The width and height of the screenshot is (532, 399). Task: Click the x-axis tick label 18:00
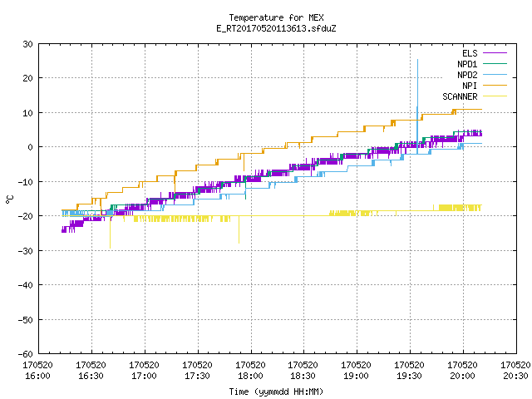pos(250,376)
